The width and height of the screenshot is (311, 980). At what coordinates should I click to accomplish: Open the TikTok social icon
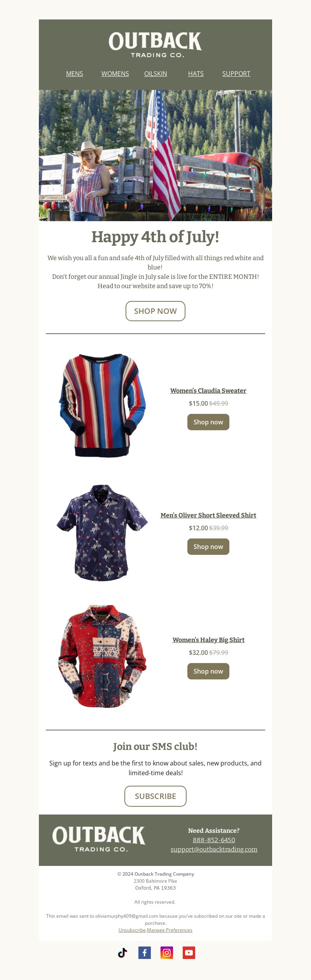(x=122, y=952)
